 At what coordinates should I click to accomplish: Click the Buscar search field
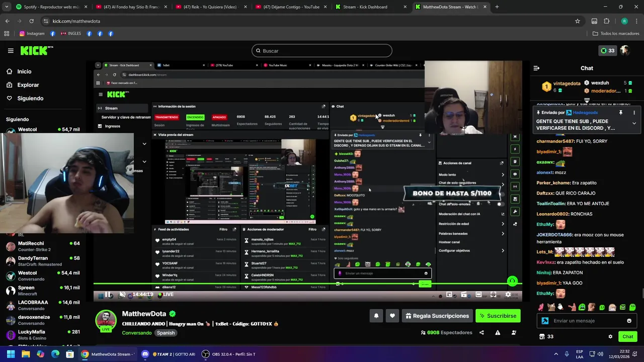(321, 51)
